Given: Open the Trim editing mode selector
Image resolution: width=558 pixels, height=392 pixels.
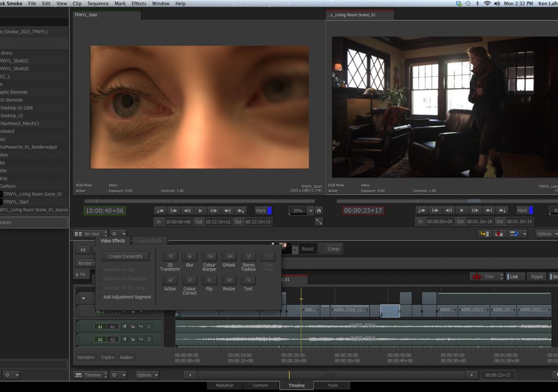Looking at the screenshot, I should coord(487,277).
